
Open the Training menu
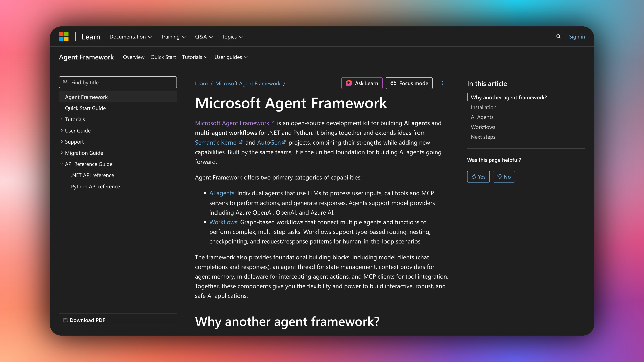tap(173, 36)
